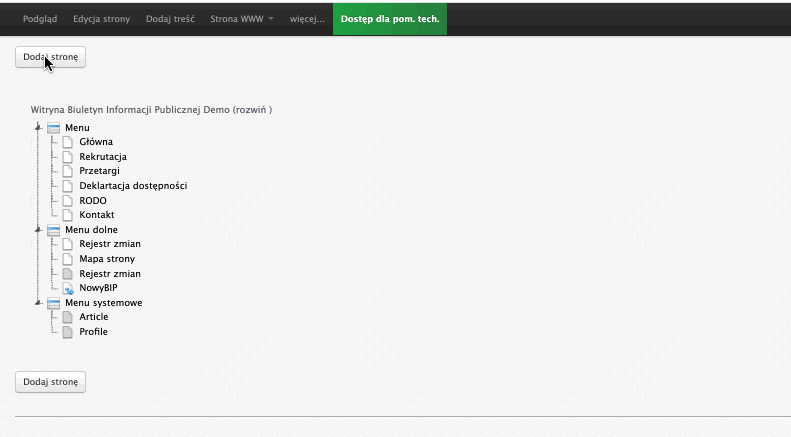Viewport: 791px width, 437px height.
Task: Select the Dostęp dla pom. tech. tab
Action: pos(390,19)
